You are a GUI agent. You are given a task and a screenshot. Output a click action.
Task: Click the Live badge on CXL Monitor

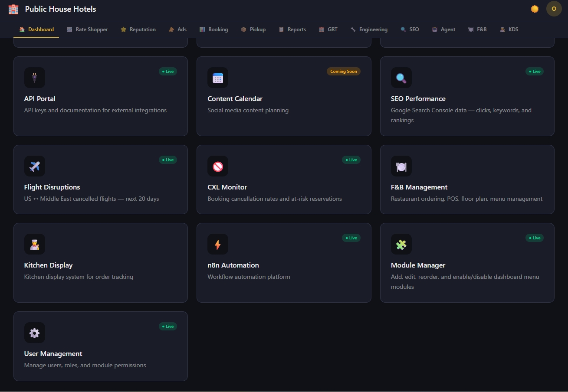pos(351,160)
